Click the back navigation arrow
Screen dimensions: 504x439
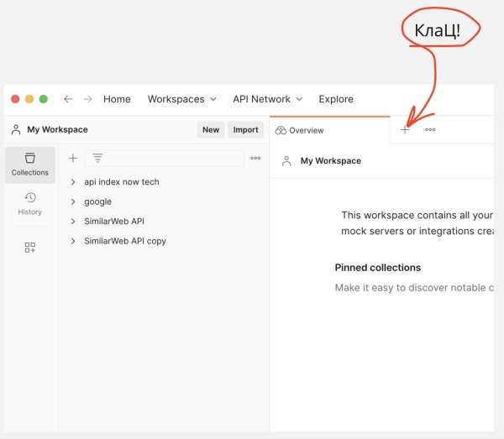click(x=68, y=99)
